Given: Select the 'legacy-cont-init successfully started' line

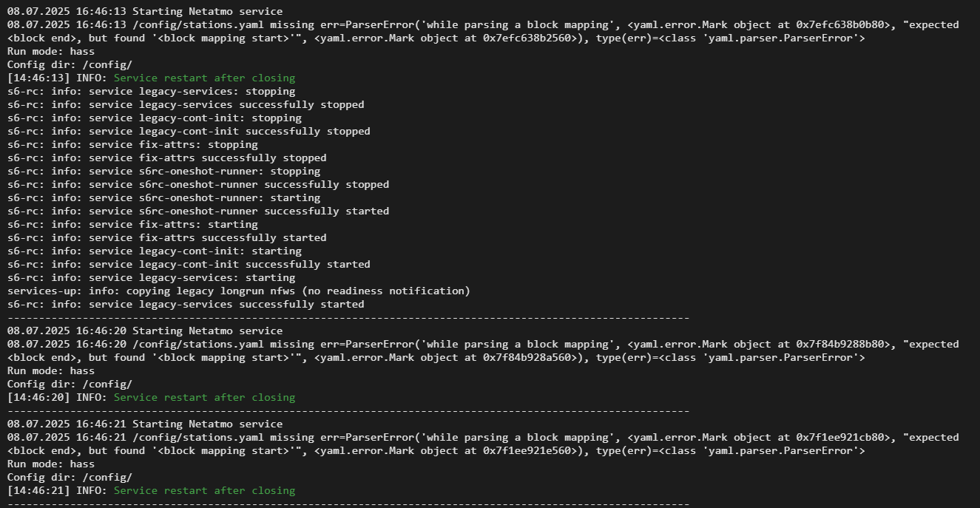Looking at the screenshot, I should [x=189, y=264].
